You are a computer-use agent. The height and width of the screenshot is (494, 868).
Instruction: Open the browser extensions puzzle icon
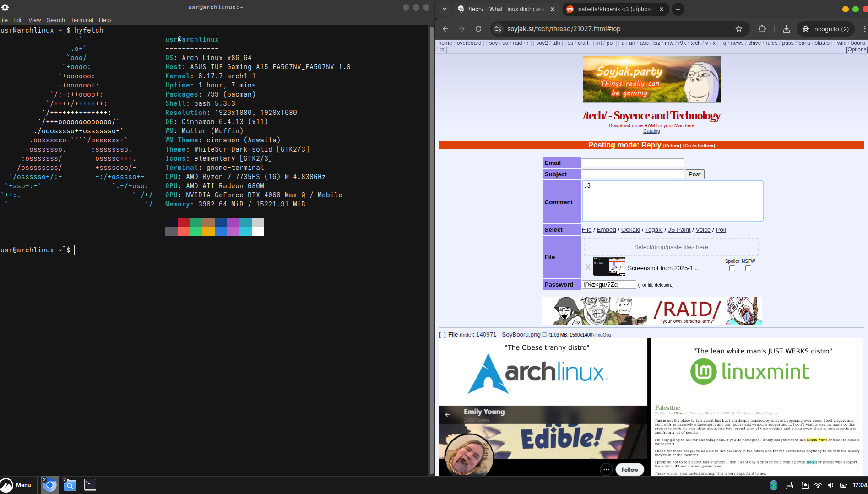click(762, 29)
